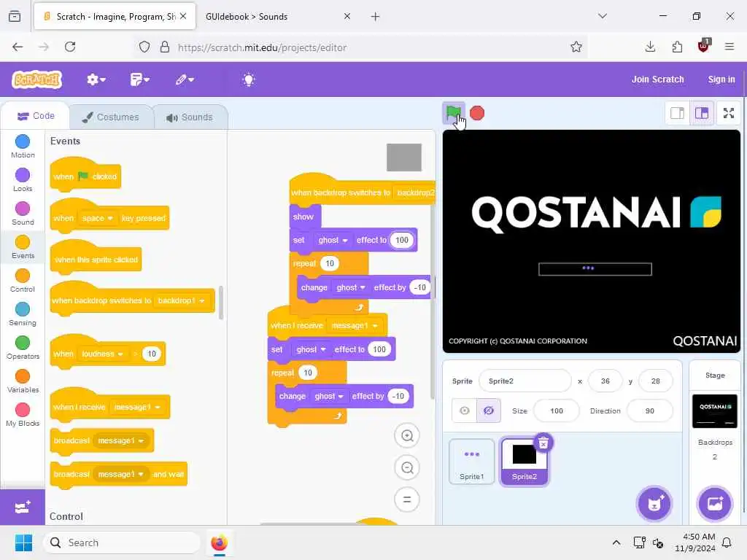Viewport: 747px width, 560px height.
Task: Open the Choose a Backdrop button
Action: [x=714, y=504]
